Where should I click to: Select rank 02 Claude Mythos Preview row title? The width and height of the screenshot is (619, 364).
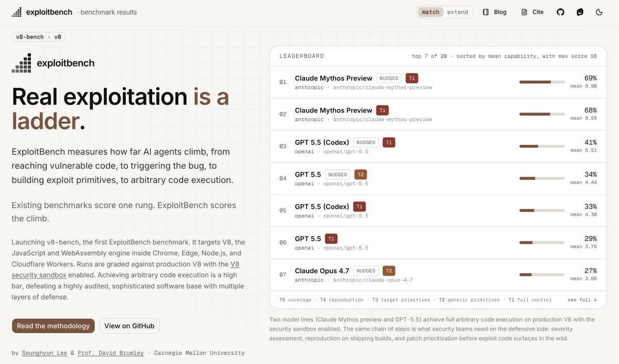point(333,110)
